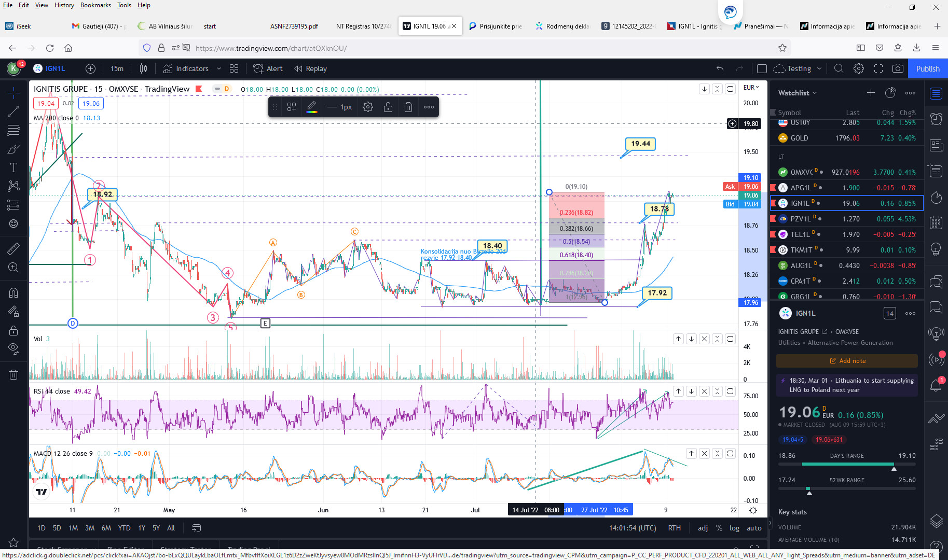Open the indicator templates grid icon
Viewport: 948px width, 560px height.
(234, 68)
